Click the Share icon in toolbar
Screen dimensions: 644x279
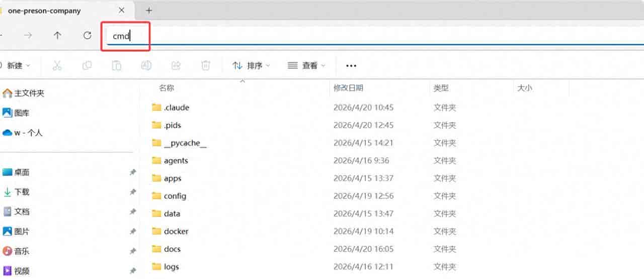point(176,65)
